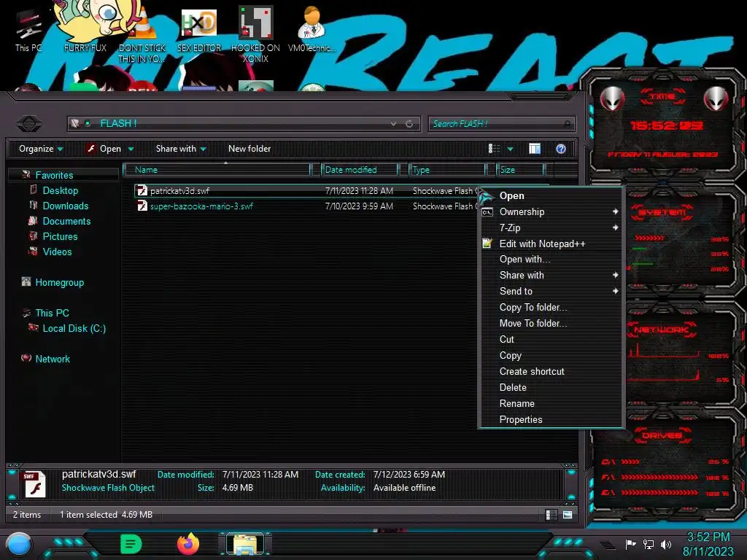
Task: Toggle the preview pane icon
Action: coord(535,149)
